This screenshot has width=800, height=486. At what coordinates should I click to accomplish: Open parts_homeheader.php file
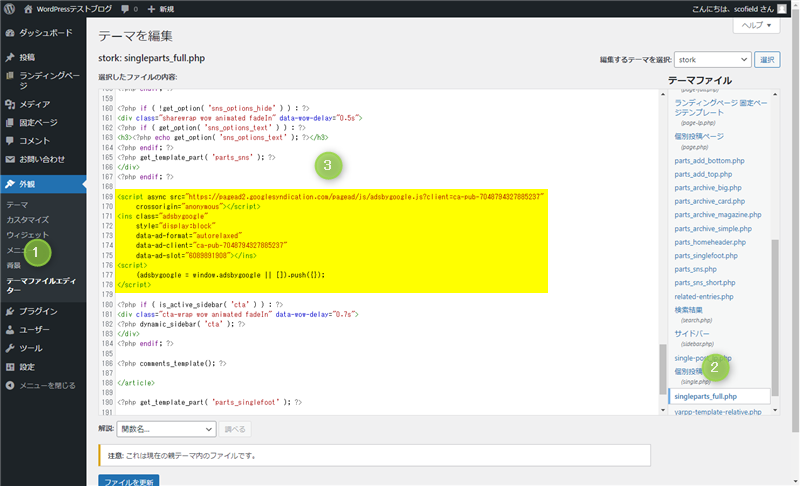click(710, 242)
